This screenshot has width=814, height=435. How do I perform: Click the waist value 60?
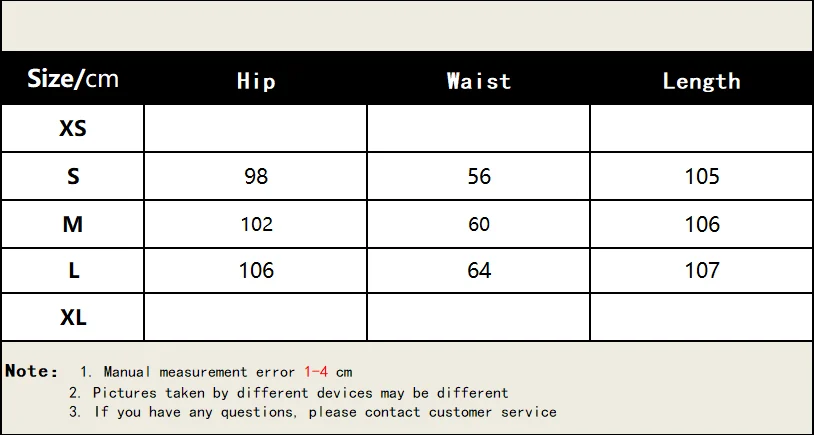[479, 224]
